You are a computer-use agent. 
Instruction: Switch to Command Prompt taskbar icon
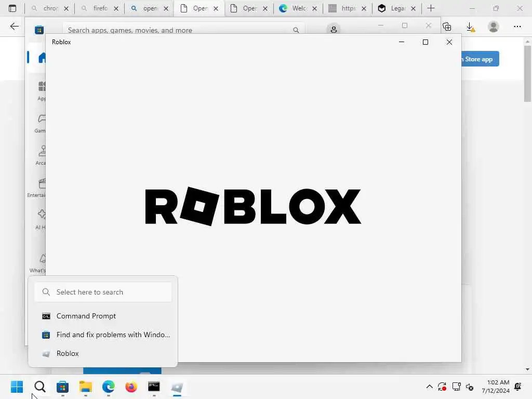(154, 387)
